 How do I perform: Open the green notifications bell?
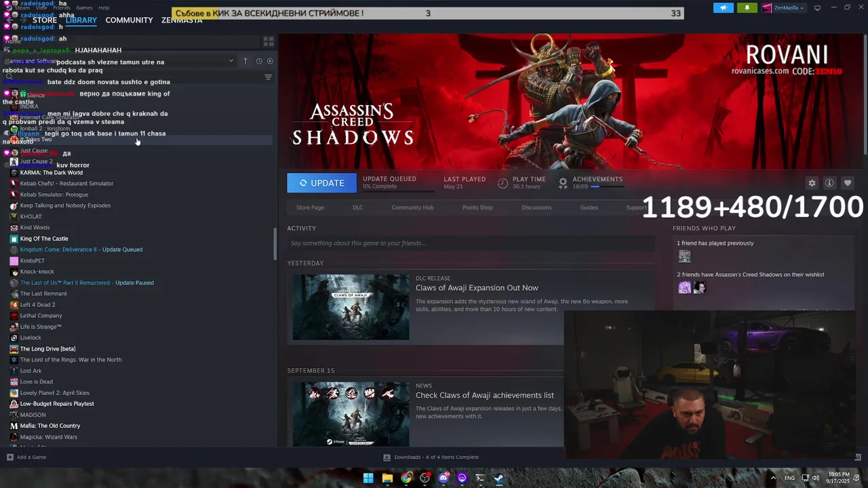click(747, 8)
